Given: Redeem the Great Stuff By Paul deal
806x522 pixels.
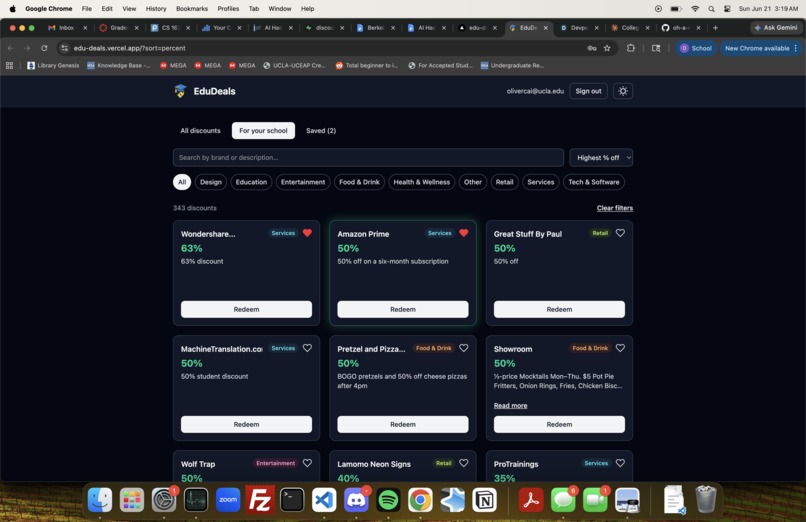Looking at the screenshot, I should point(559,309).
